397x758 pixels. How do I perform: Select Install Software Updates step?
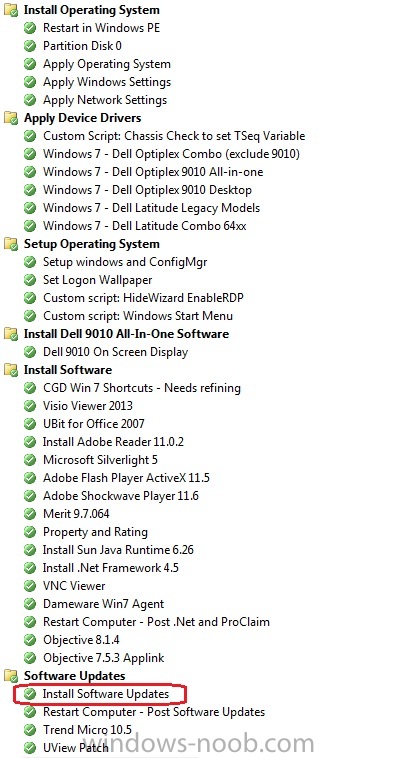pyautogui.click(x=106, y=694)
